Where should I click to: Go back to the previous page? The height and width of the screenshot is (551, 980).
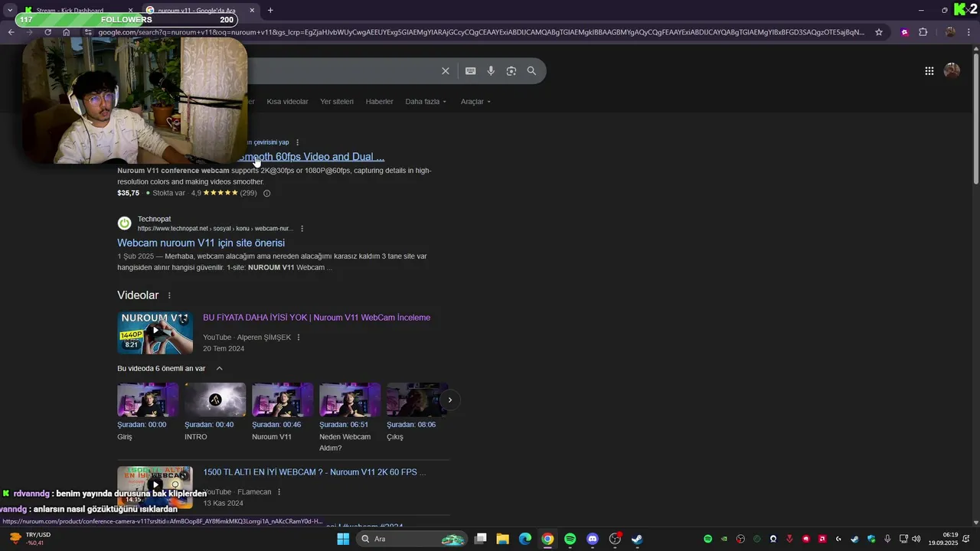tap(11, 32)
